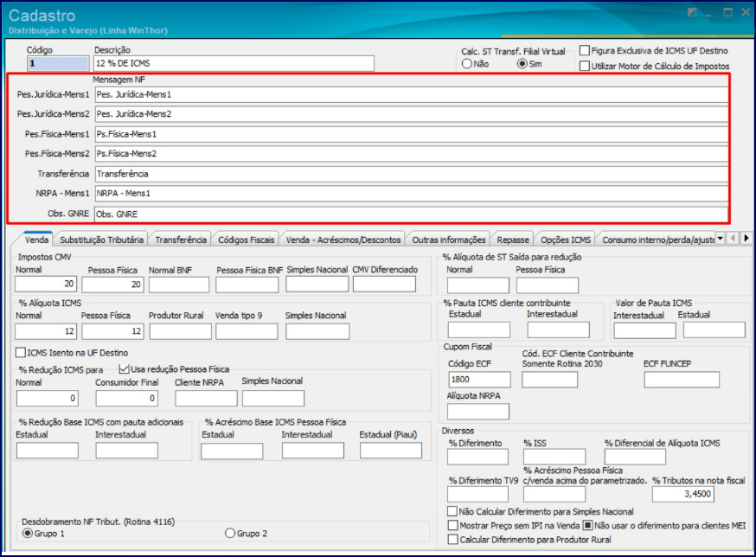Click Valor de Pauta ICMS Interestadual field
Viewport: 756px width, 557px height.
tap(644, 330)
